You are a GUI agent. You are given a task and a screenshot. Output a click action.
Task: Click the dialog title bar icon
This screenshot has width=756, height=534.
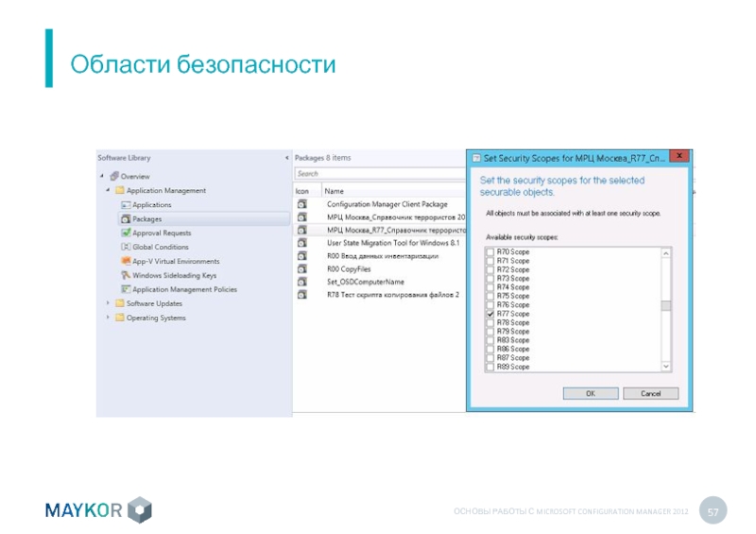point(476,158)
